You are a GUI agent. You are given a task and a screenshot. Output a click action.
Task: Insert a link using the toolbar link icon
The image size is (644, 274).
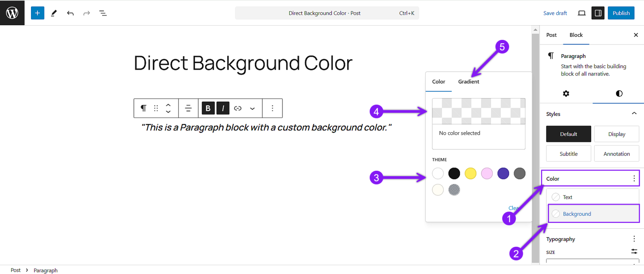237,108
